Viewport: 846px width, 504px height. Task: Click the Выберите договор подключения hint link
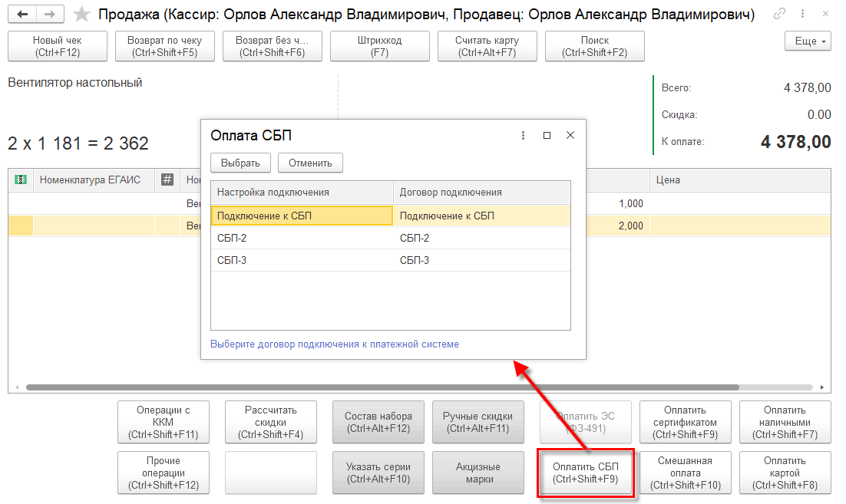(x=335, y=344)
